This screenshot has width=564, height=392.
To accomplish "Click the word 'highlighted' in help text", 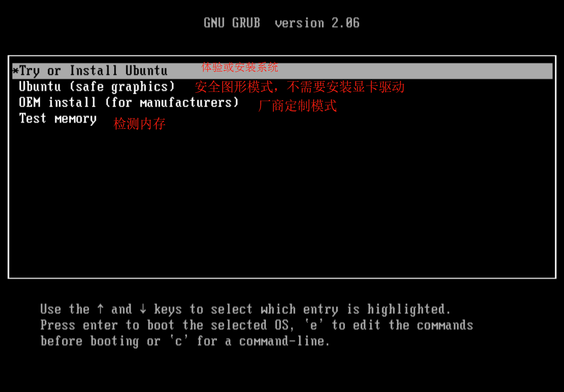I will coord(409,309).
